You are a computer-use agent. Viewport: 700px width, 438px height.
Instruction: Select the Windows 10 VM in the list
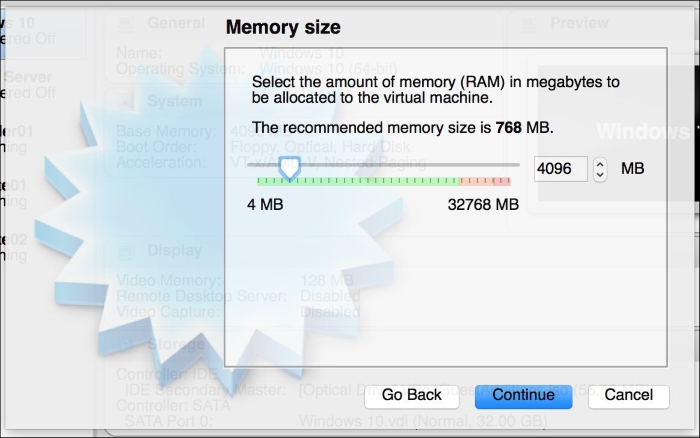pyautogui.click(x=27, y=31)
